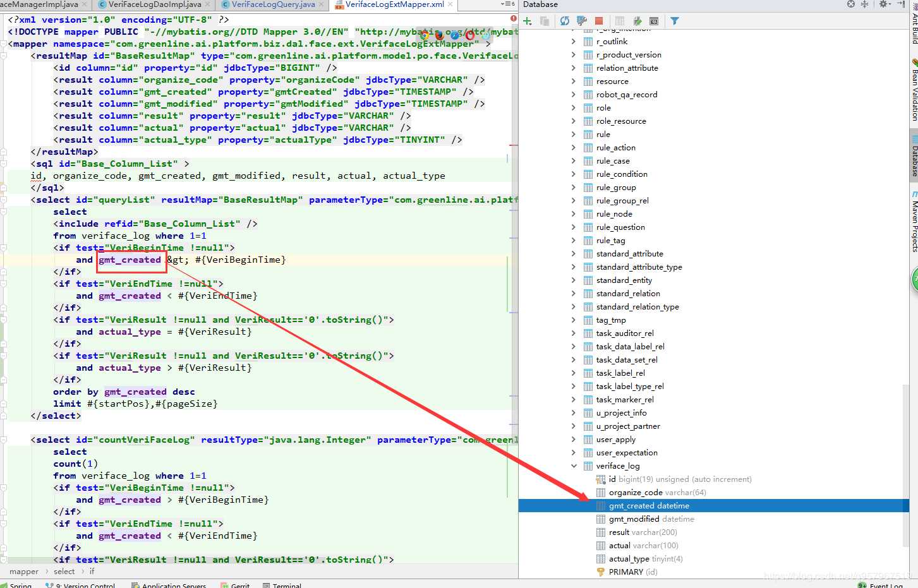Click namespace value in mapper tag

pyautogui.click(x=294, y=44)
